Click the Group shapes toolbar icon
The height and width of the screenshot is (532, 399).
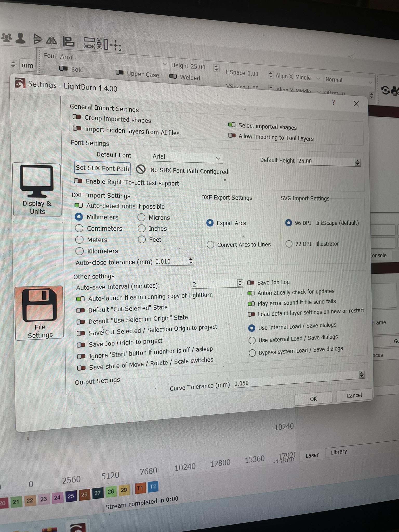pyautogui.click(x=6, y=38)
